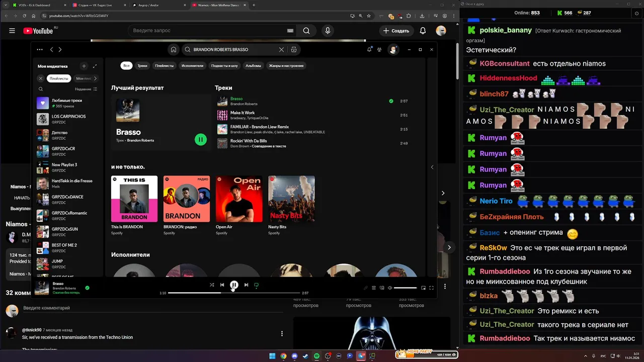
Task: Open the Spotify queue icon
Action: pyautogui.click(x=374, y=288)
